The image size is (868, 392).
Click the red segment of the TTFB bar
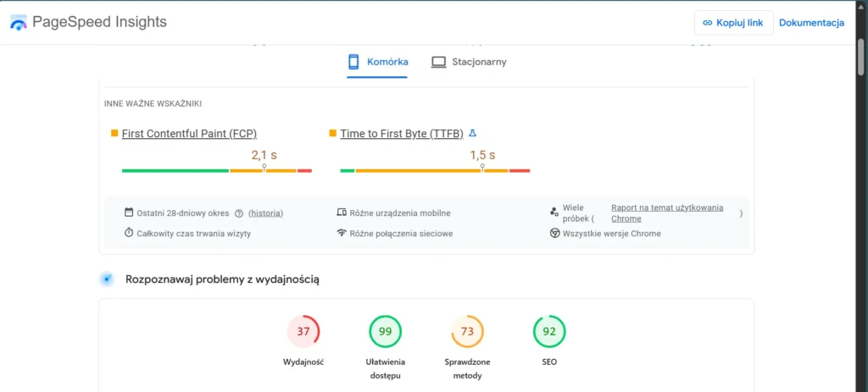point(520,171)
